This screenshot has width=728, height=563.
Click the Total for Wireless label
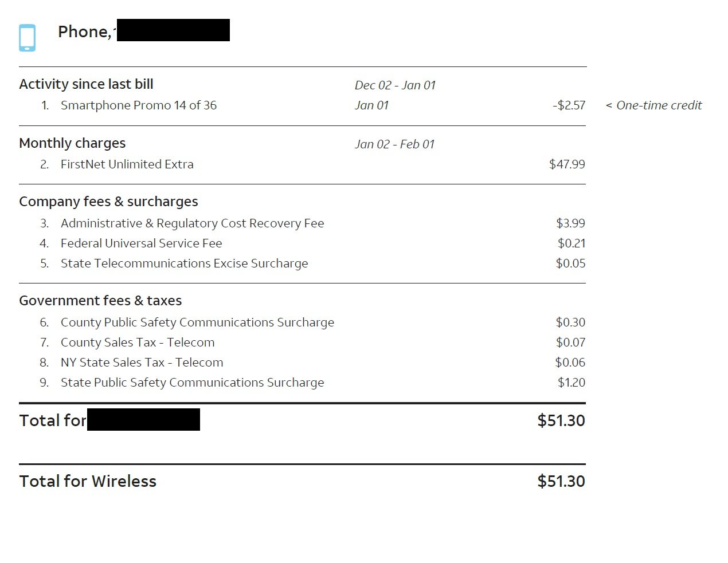(x=88, y=481)
